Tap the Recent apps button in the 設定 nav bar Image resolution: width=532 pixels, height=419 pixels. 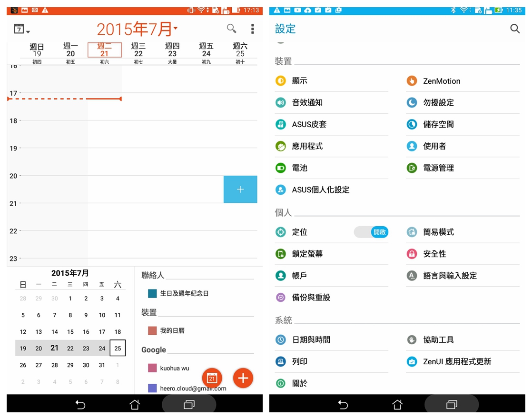[x=452, y=404]
